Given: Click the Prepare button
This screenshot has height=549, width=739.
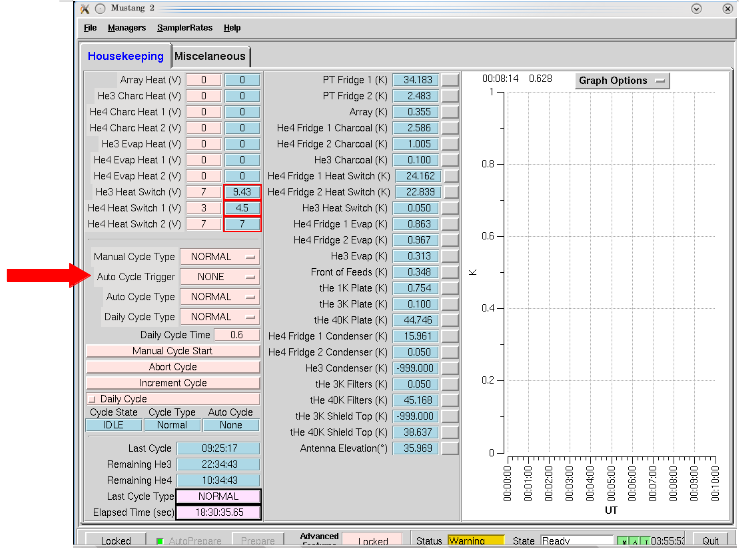Looking at the screenshot, I should point(258,541).
